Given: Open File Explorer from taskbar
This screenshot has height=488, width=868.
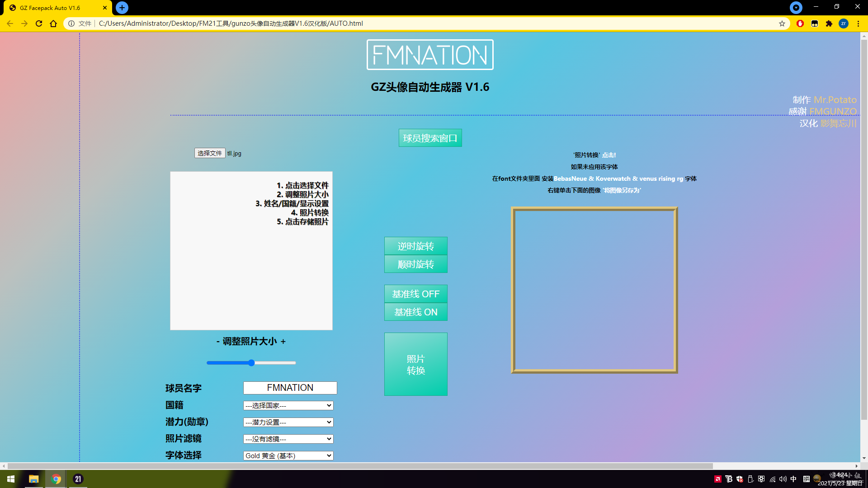Looking at the screenshot, I should point(33,479).
